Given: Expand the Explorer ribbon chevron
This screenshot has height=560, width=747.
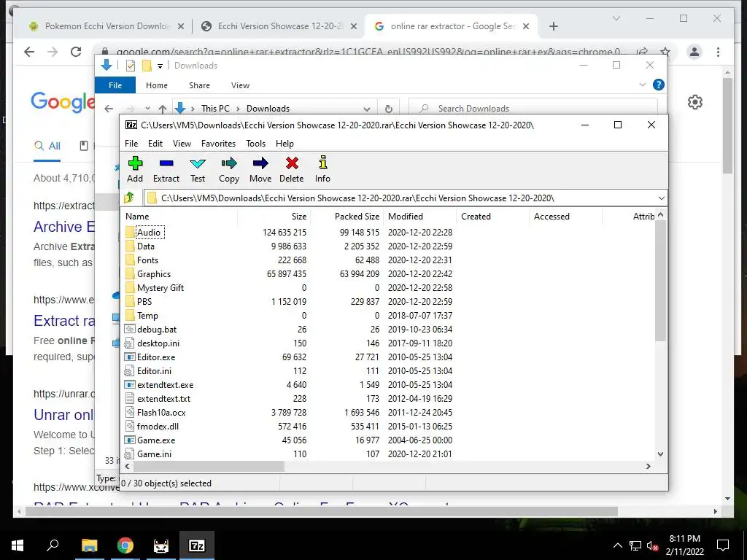Looking at the screenshot, I should tap(643, 85).
